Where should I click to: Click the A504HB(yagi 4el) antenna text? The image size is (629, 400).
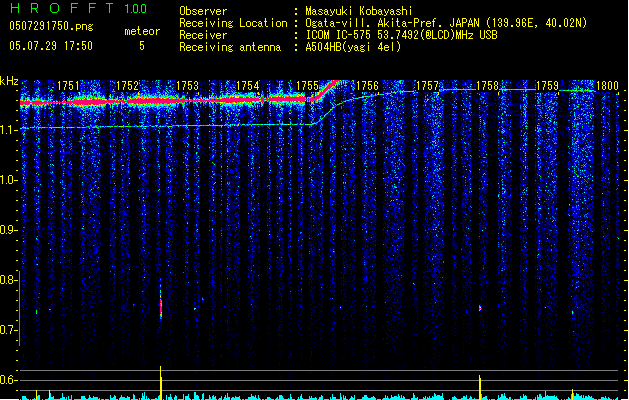pyautogui.click(x=353, y=47)
